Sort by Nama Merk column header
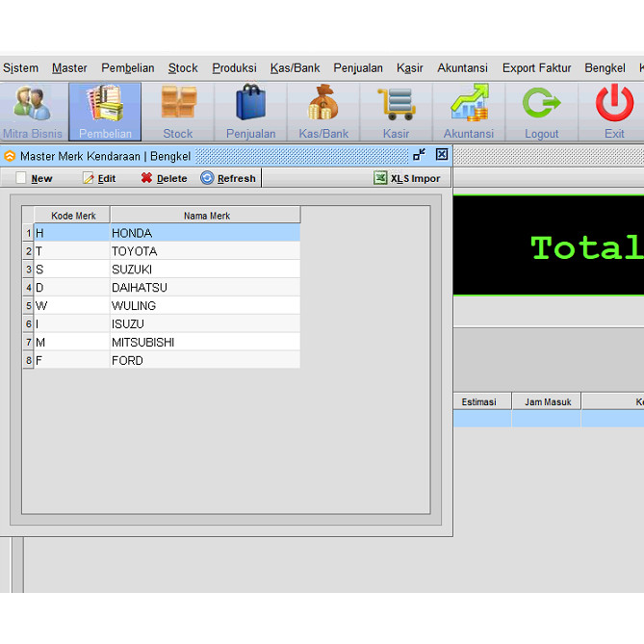This screenshot has height=644, width=644. [205, 216]
